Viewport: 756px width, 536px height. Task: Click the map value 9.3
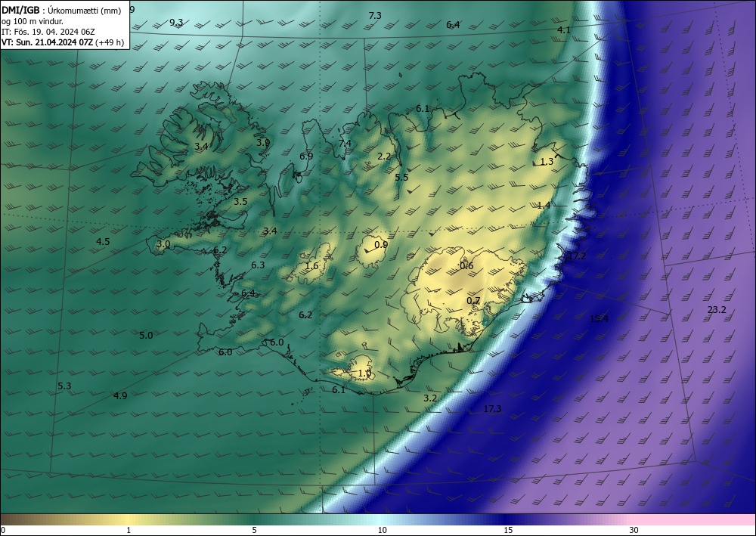pyautogui.click(x=176, y=22)
